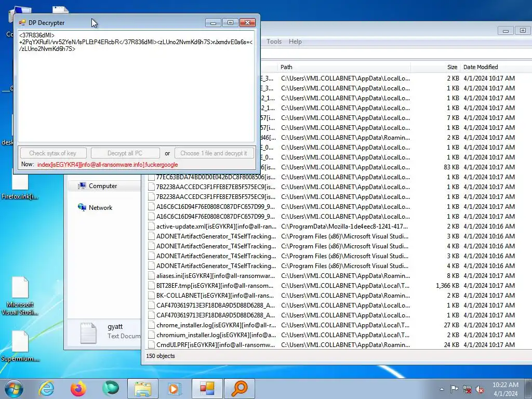Click the gyatt text document thumbnail
532x399 pixels.
pyautogui.click(x=88, y=332)
